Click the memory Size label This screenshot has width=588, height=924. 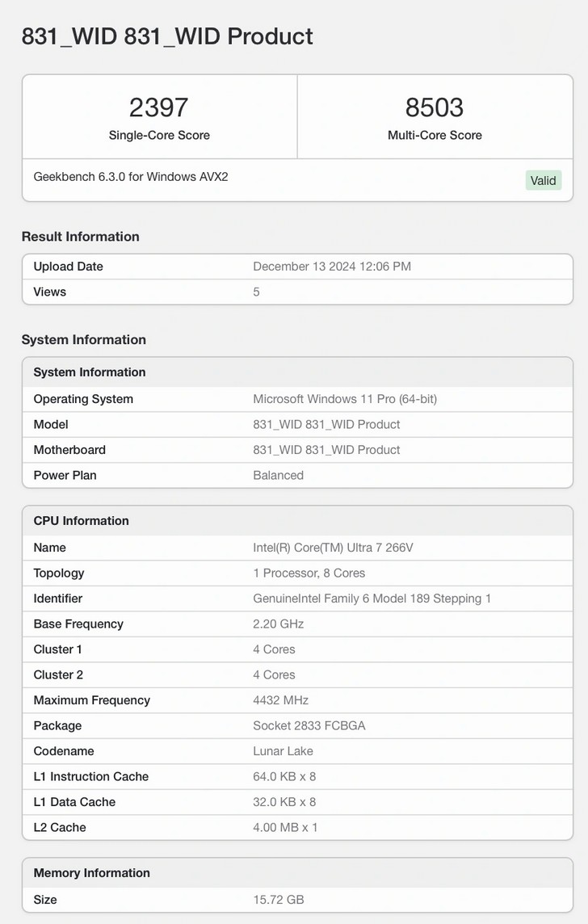(45, 899)
